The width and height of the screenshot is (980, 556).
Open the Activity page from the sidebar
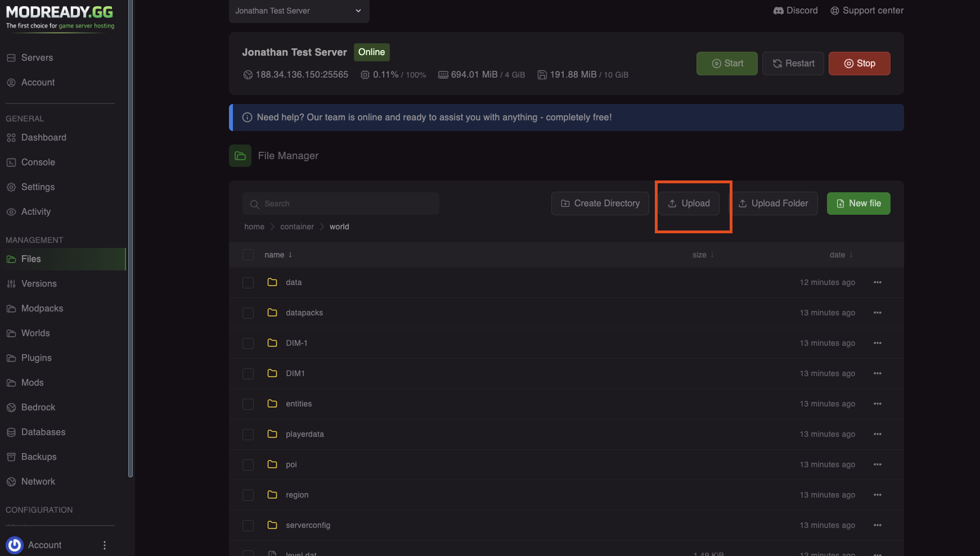tap(36, 211)
